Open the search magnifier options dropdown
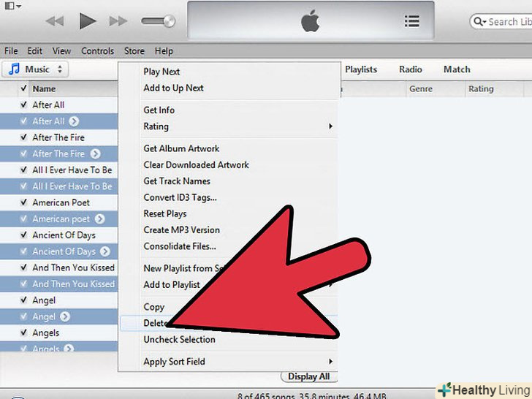 479,22
